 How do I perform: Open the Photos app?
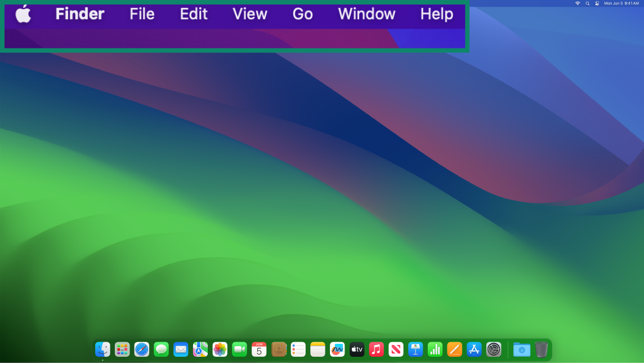tap(220, 349)
